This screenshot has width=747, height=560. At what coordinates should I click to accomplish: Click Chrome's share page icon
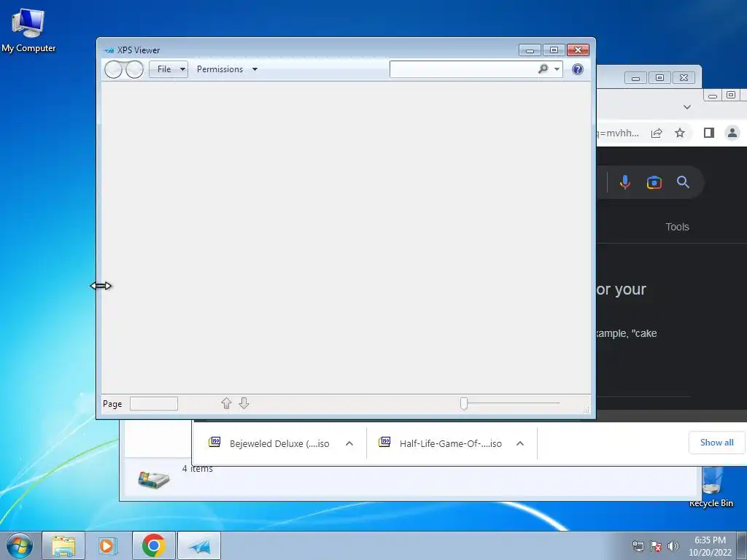tap(657, 133)
